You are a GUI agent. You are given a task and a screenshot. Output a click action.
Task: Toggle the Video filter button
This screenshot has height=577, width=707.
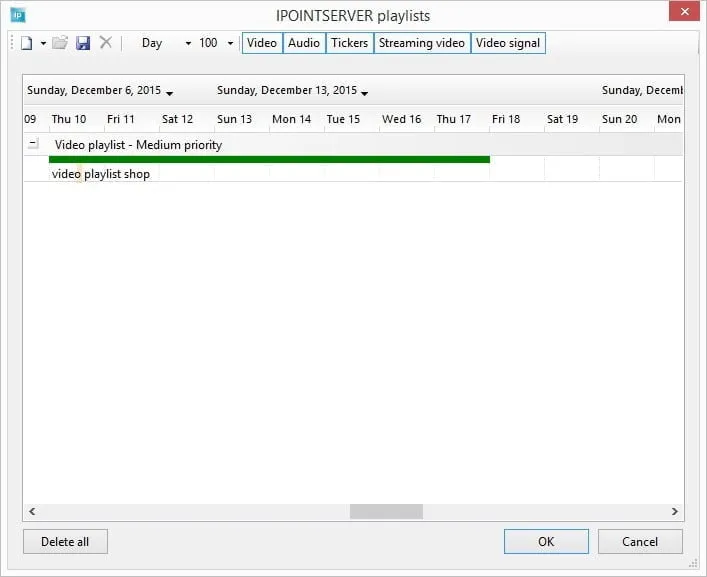point(262,43)
